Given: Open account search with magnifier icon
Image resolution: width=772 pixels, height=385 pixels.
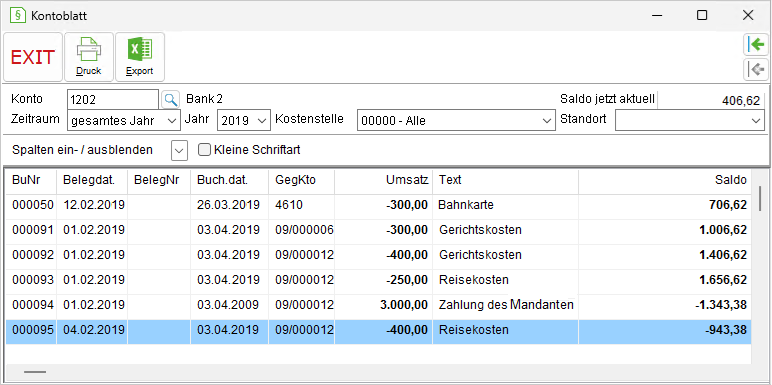Looking at the screenshot, I should (170, 99).
